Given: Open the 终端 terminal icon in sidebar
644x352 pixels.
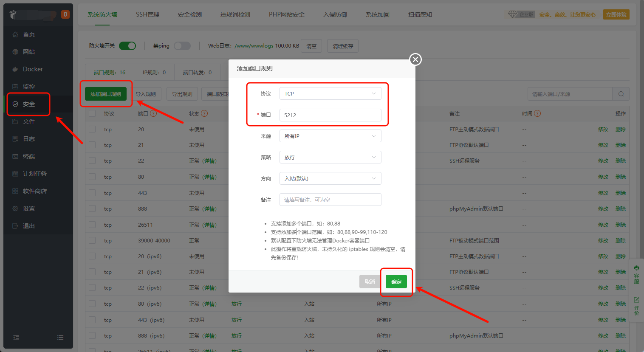Looking at the screenshot, I should pyautogui.click(x=15, y=156).
